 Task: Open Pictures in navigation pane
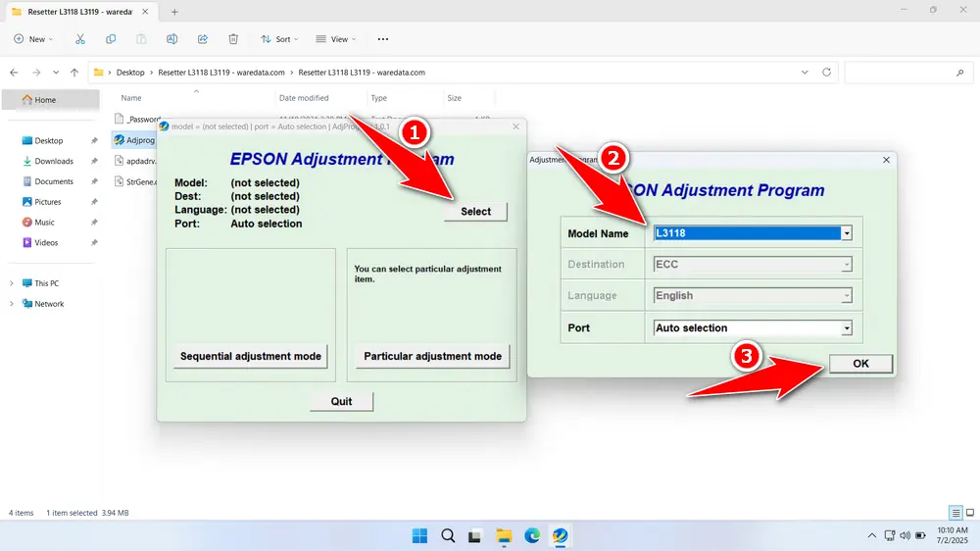coord(47,202)
